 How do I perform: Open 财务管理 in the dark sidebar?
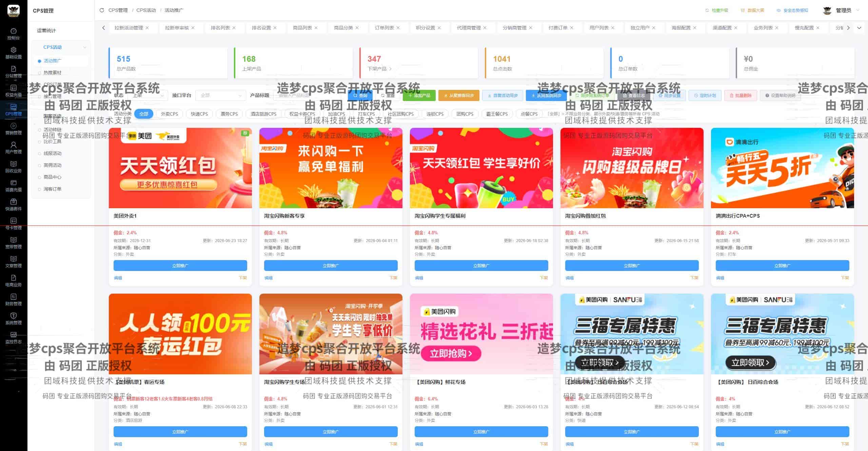(14, 300)
